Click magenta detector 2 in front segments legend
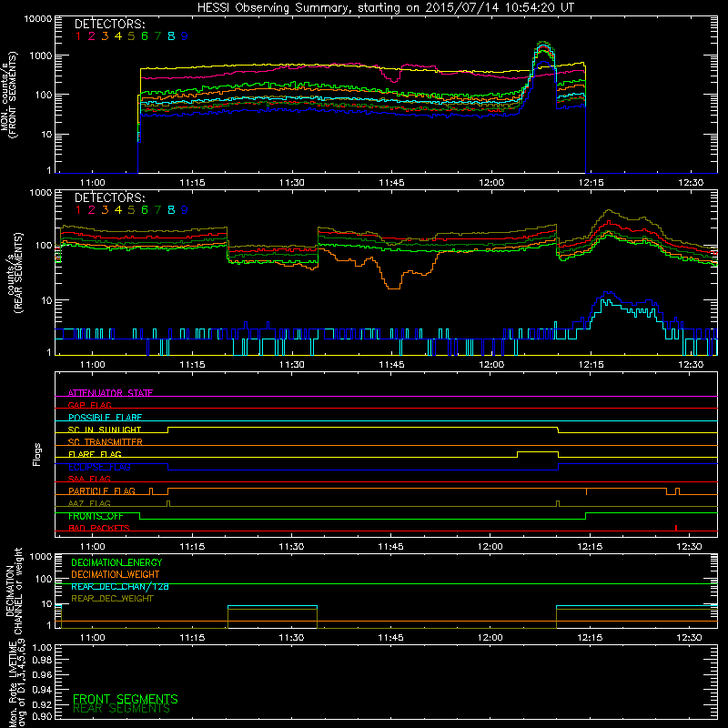This screenshot has height=728, width=728. coord(92,36)
